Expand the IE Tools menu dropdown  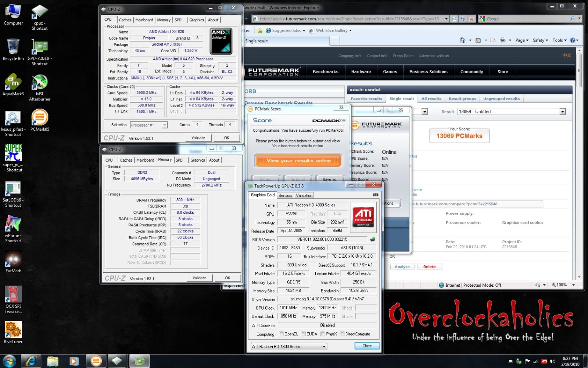[560, 40]
